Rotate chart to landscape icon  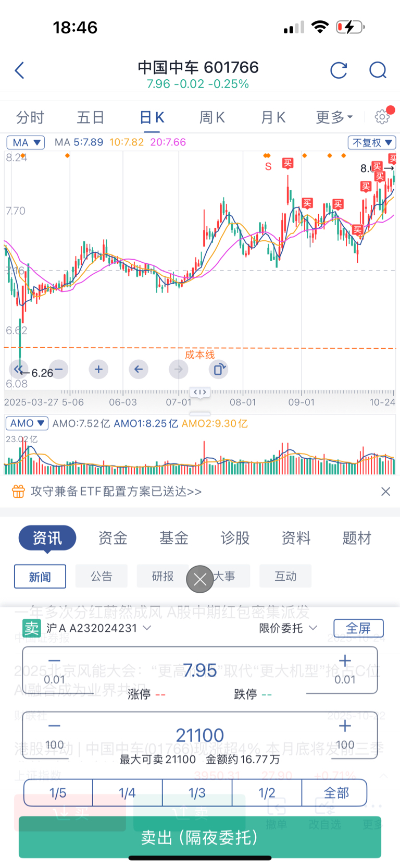click(219, 369)
